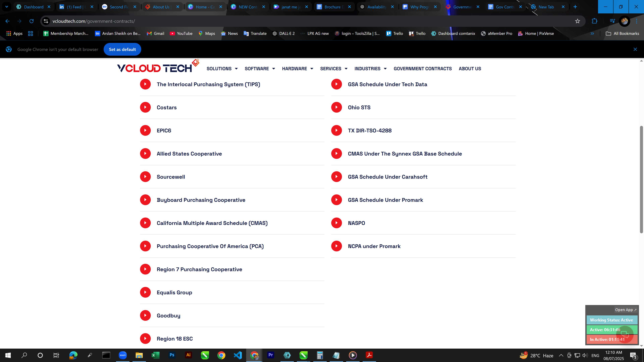This screenshot has width=644, height=362.
Task: Open Adobe Illustrator from the taskbar
Action: (x=189, y=355)
